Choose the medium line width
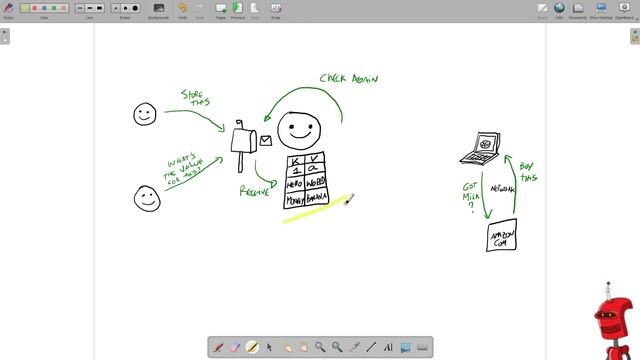This screenshot has width=640, height=360. (x=90, y=8)
